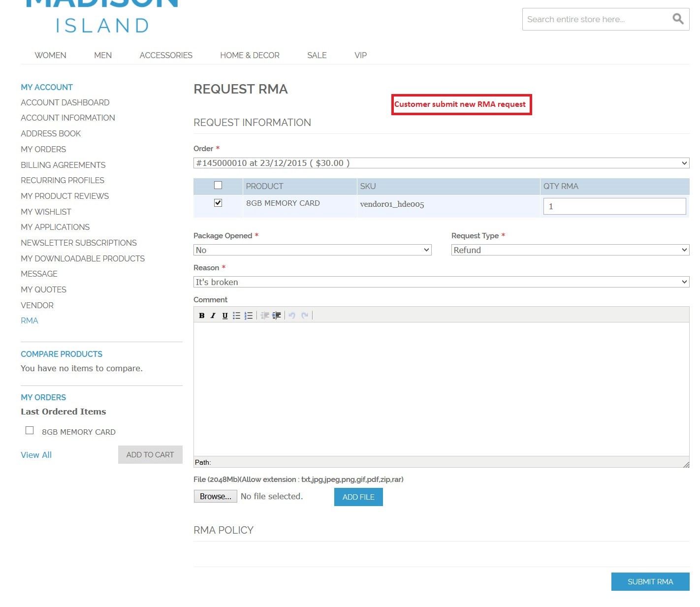Open the View All orders link
700x607 pixels.
coord(36,455)
